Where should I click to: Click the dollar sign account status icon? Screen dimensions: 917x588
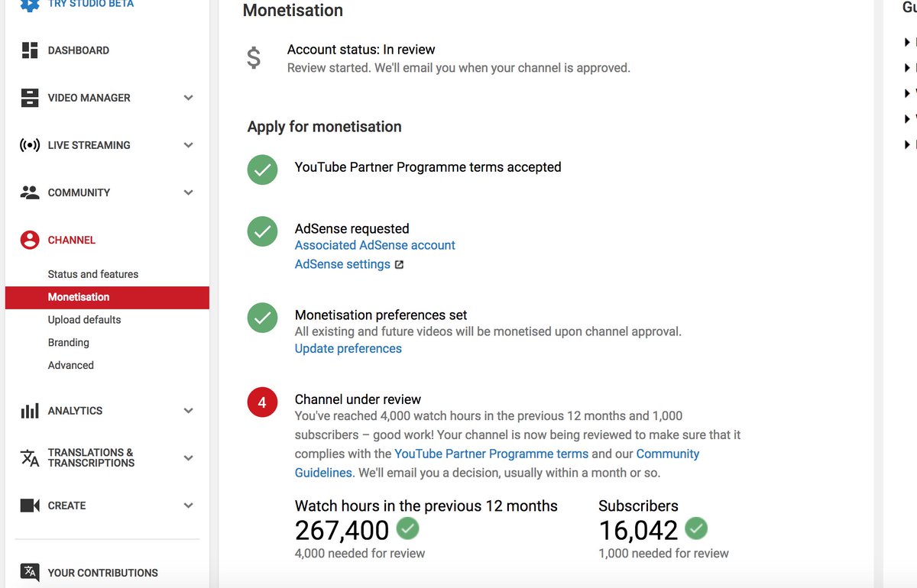click(x=254, y=58)
